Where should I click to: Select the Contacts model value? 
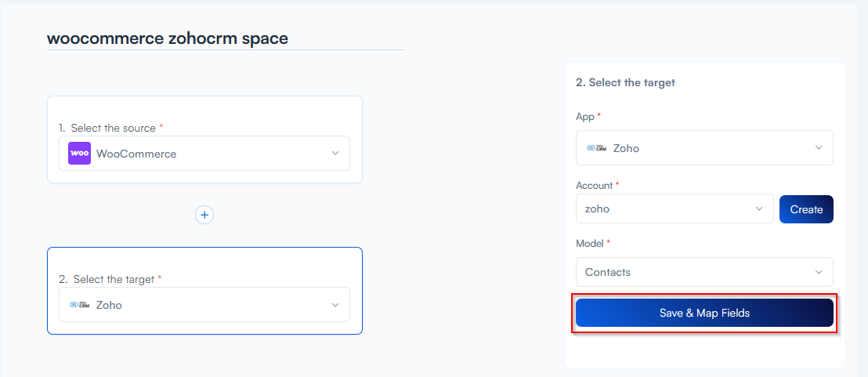pos(608,272)
